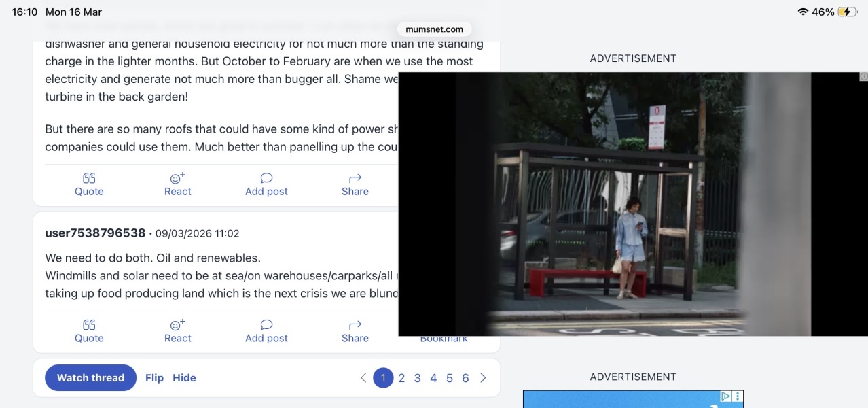Go back using the previous-page chevron

363,377
